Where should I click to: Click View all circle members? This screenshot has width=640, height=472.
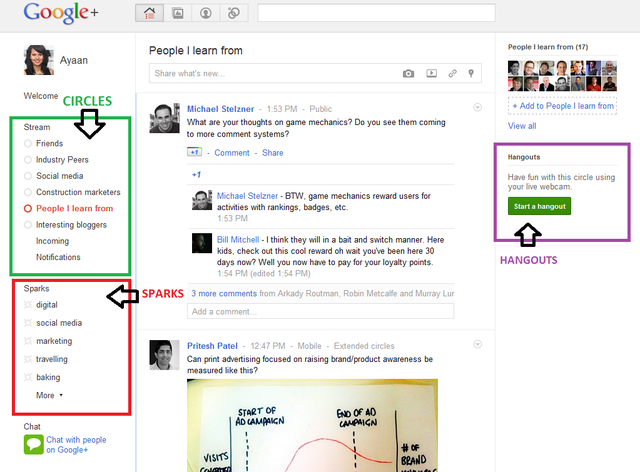click(522, 126)
